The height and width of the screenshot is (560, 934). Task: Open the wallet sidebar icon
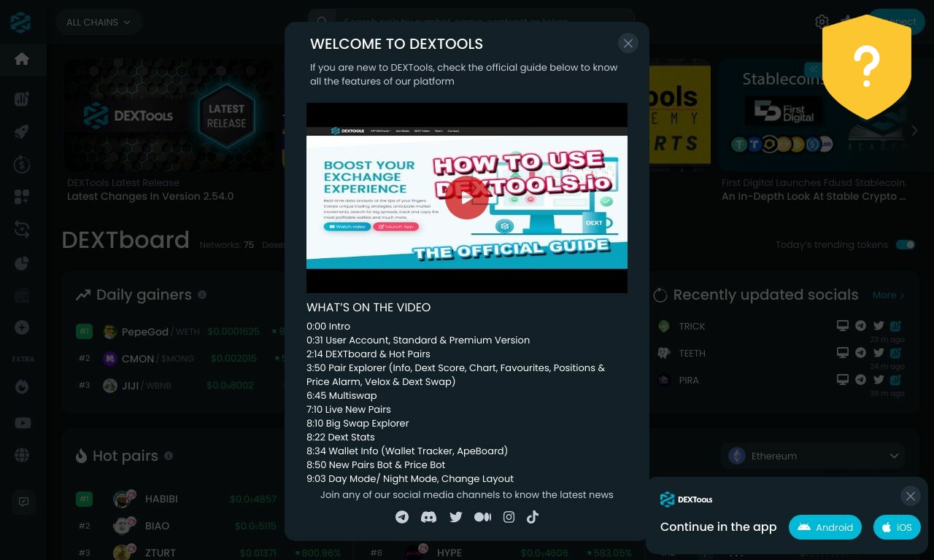click(22, 295)
